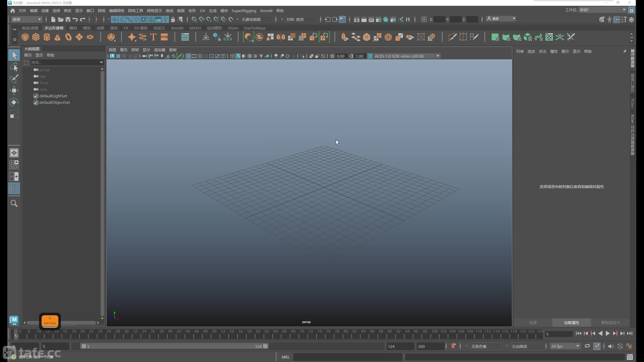Expand the outliner search filter dropdown
Image resolution: width=644 pixels, height=362 pixels.
point(101,62)
